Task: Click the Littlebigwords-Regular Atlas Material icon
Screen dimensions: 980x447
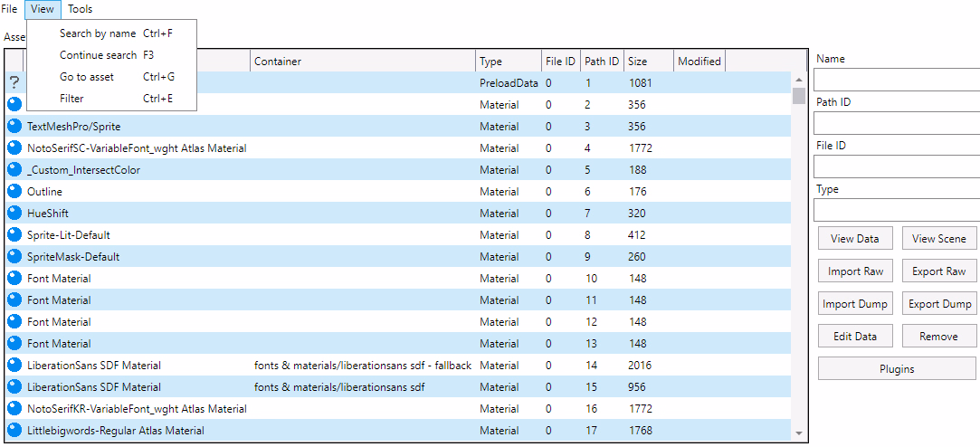Action: pos(14,431)
